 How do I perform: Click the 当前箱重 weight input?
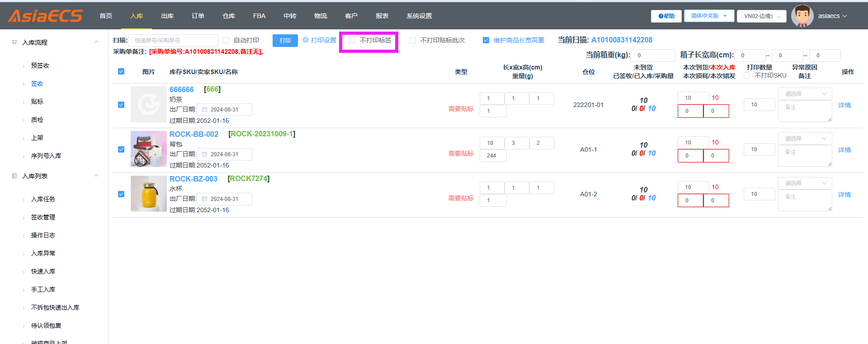click(653, 56)
